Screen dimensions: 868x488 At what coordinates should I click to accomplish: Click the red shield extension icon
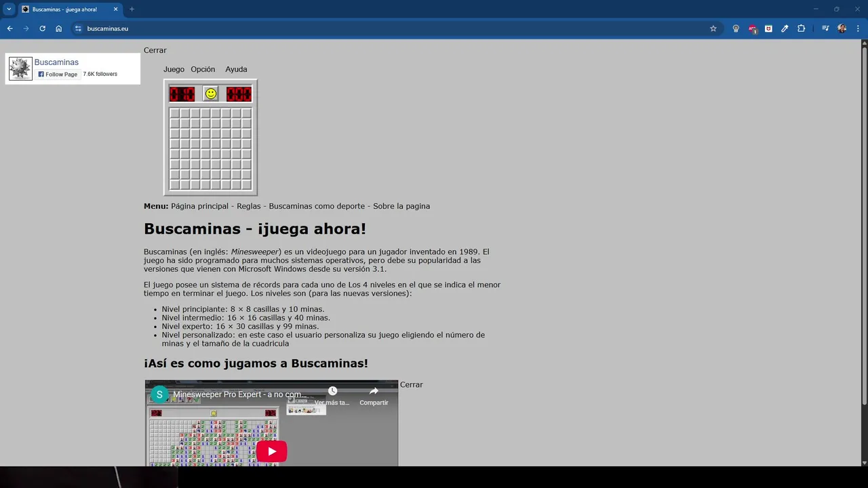point(768,28)
